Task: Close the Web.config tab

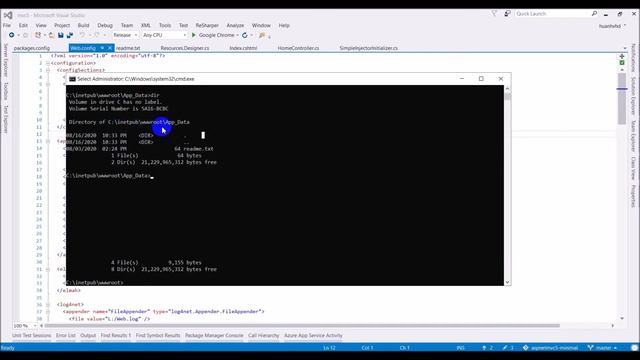Action: (x=109, y=48)
